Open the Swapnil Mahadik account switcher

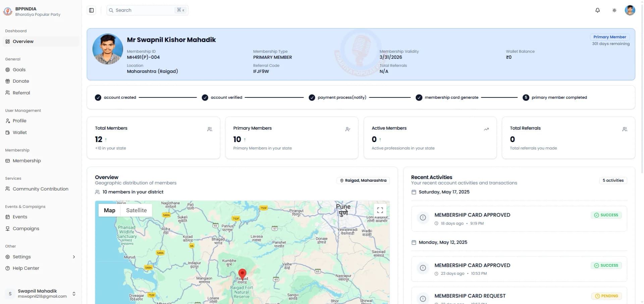click(x=41, y=294)
